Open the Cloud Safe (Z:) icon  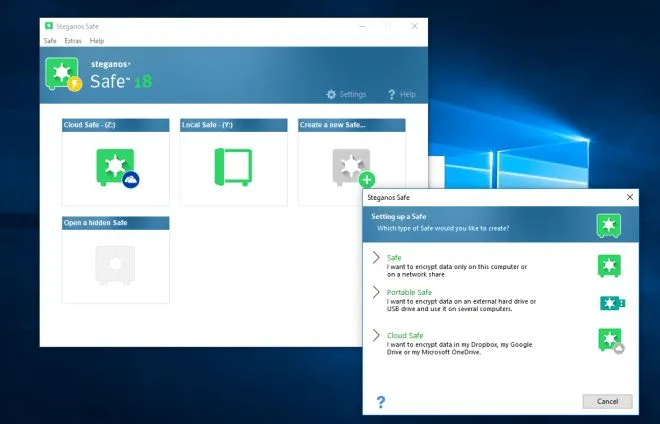pos(115,167)
